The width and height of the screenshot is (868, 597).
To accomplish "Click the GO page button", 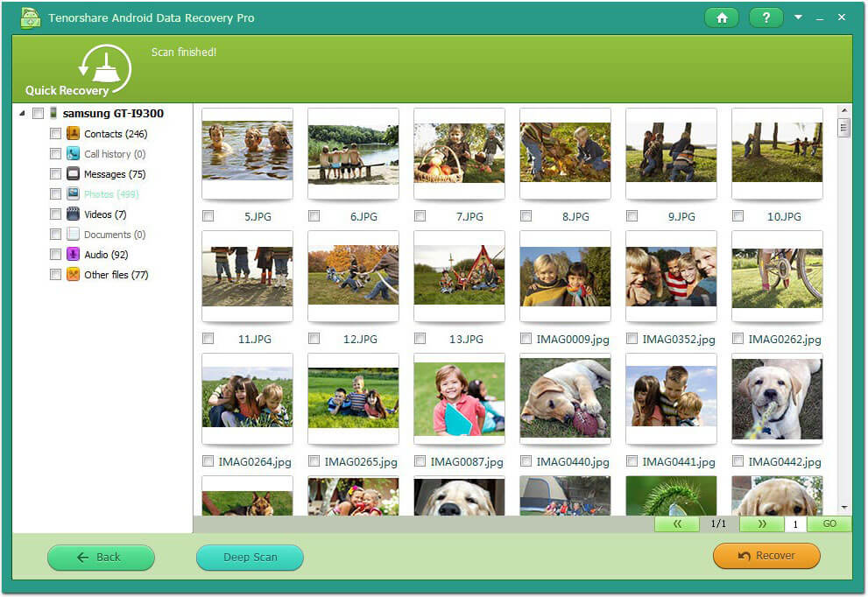I will tap(829, 523).
